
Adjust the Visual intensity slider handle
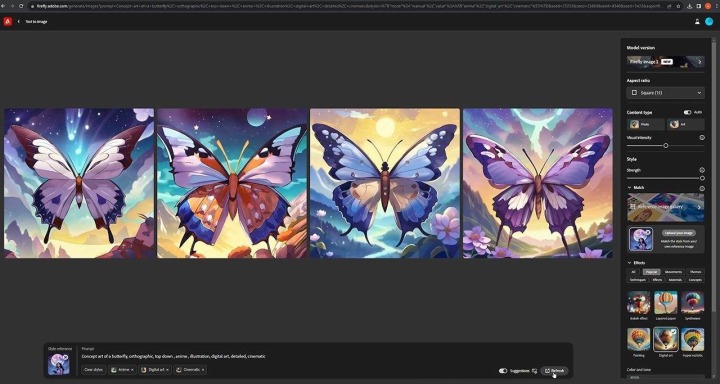665,146
